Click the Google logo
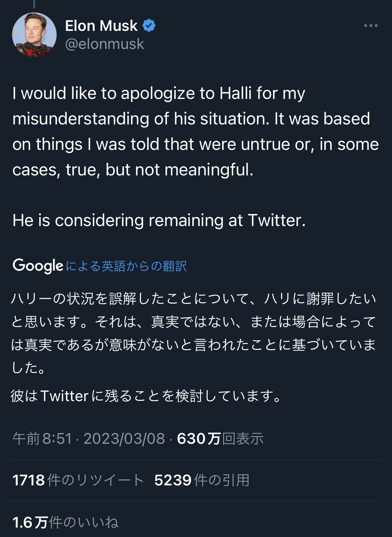 coord(38,266)
